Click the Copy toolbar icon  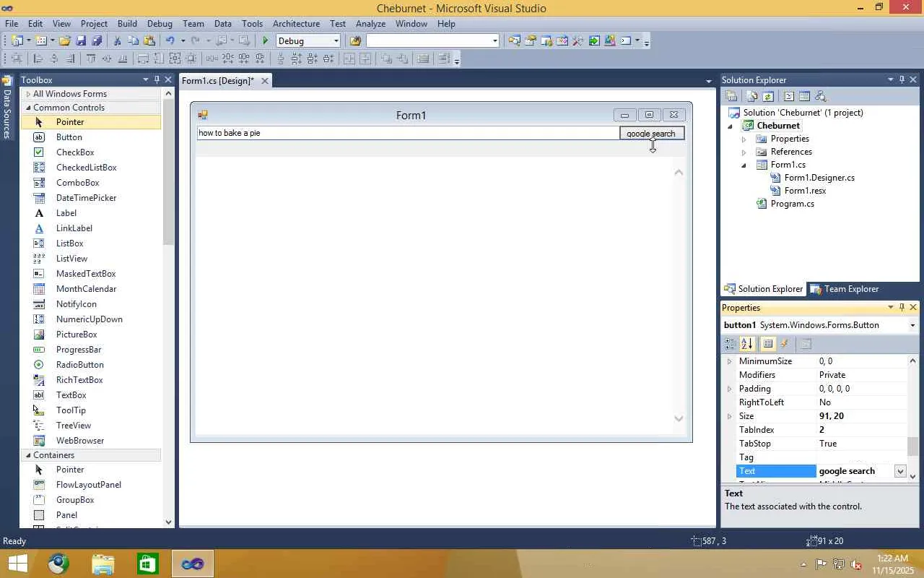[x=134, y=41]
